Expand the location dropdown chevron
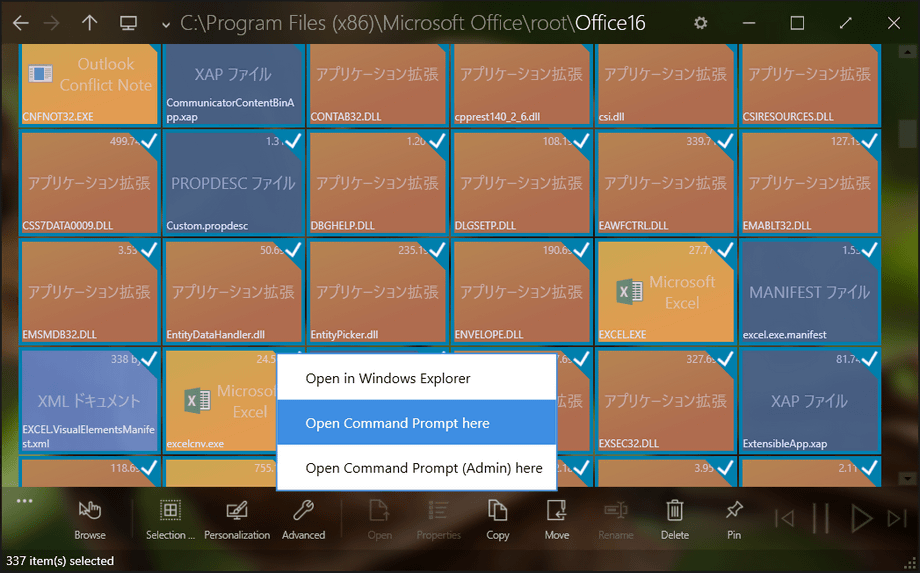The width and height of the screenshot is (920, 573). coord(166,25)
